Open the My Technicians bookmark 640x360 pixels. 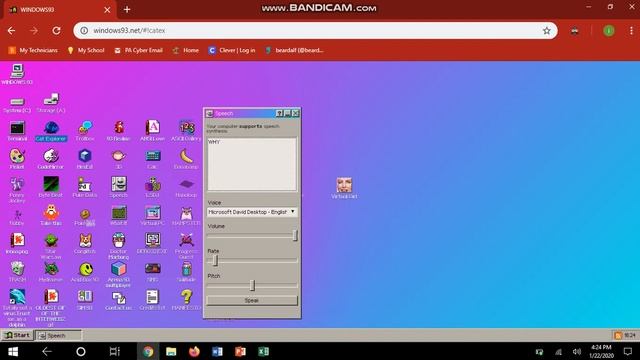[x=33, y=50]
